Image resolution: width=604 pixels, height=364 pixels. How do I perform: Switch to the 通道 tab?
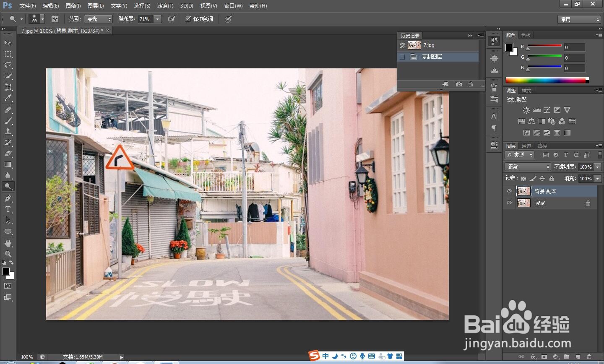click(x=526, y=146)
